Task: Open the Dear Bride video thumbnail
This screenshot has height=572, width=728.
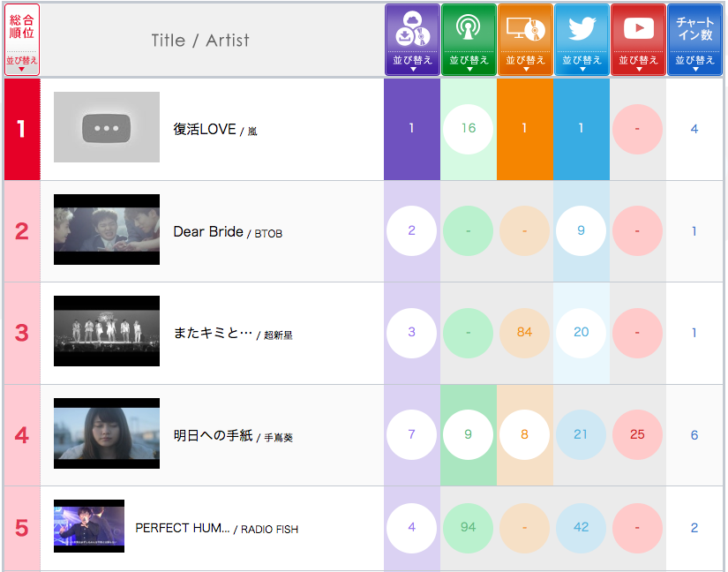Action: pos(107,230)
